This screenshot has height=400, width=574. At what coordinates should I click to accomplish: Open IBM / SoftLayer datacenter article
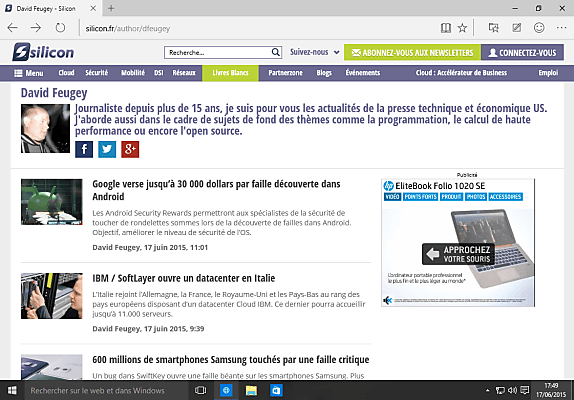tap(184, 278)
